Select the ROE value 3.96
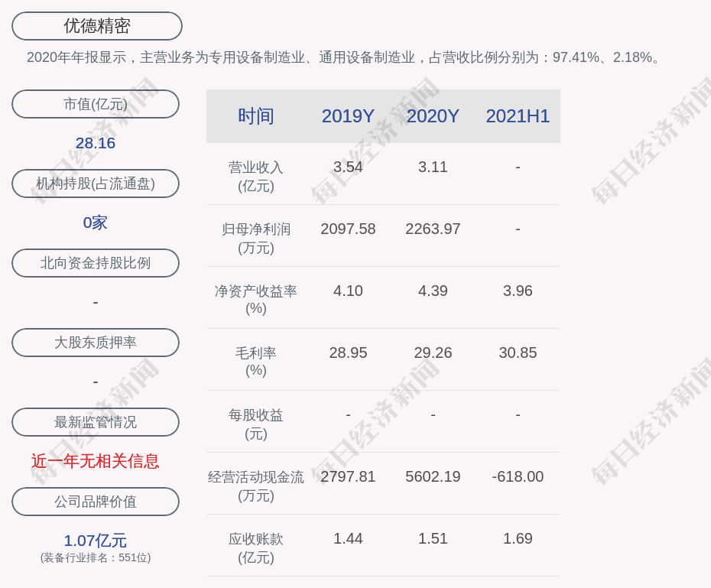The width and height of the screenshot is (711, 588). 518,291
